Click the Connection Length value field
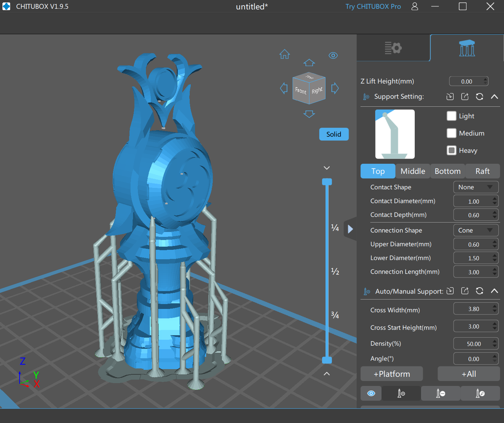 point(476,272)
